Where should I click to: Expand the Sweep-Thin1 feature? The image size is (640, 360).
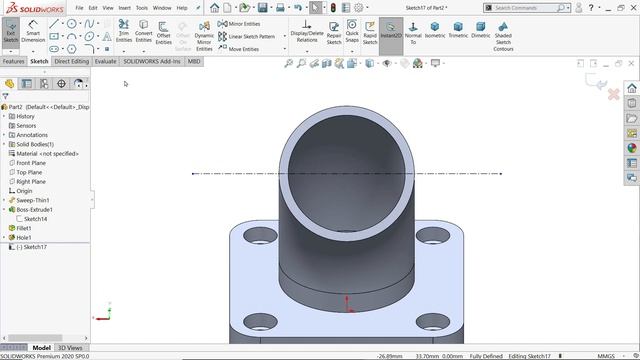[4, 200]
